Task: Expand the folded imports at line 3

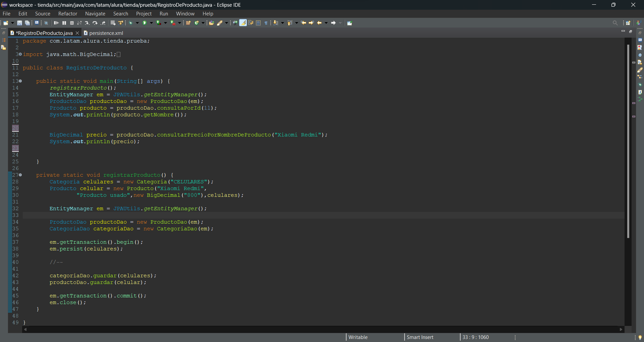Action: [20, 54]
